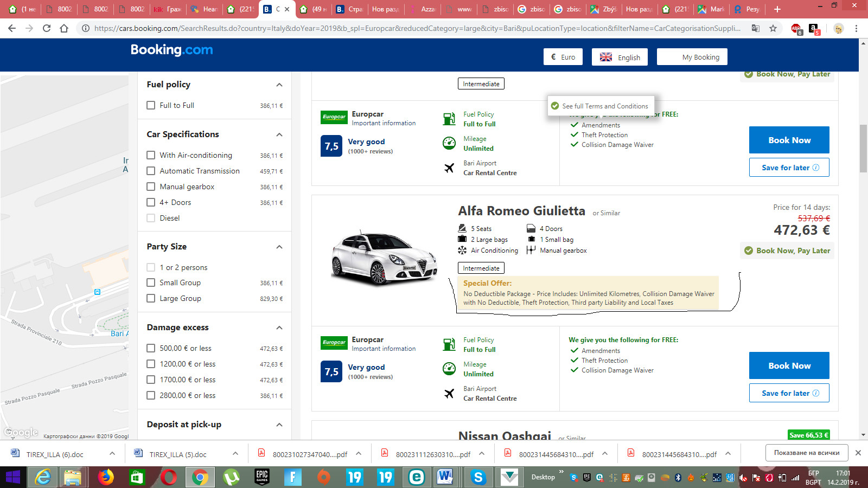Image resolution: width=868 pixels, height=488 pixels.
Task: Close the downloads bar with X icon
Action: (x=858, y=453)
